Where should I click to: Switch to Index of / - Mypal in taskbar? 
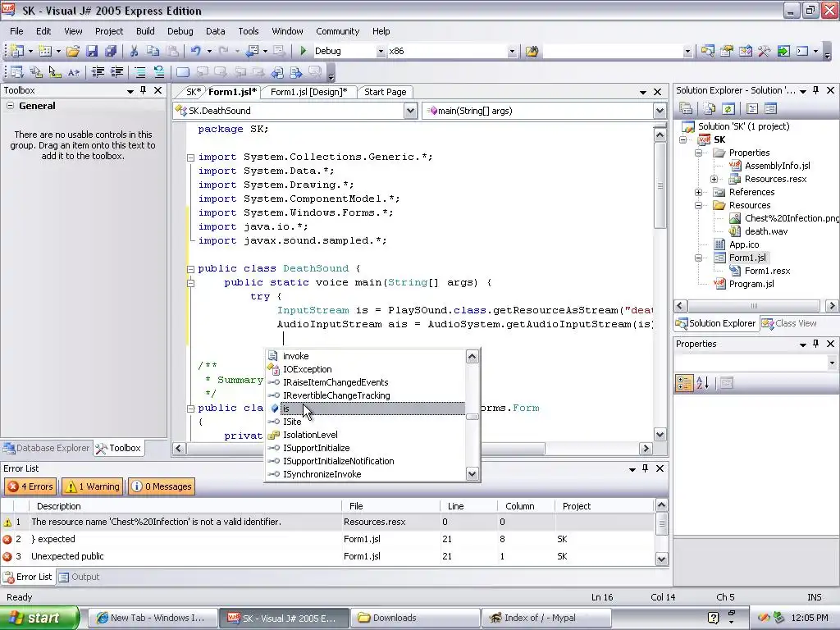546,618
